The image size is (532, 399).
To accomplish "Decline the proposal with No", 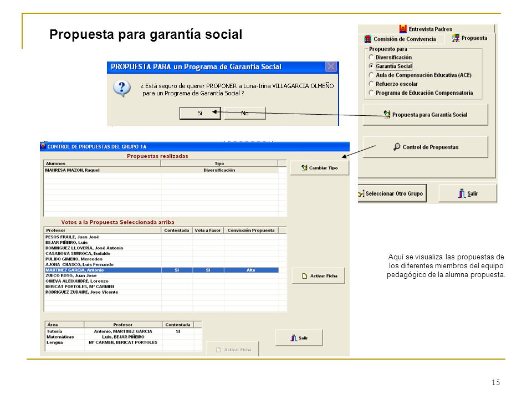I will [x=244, y=113].
